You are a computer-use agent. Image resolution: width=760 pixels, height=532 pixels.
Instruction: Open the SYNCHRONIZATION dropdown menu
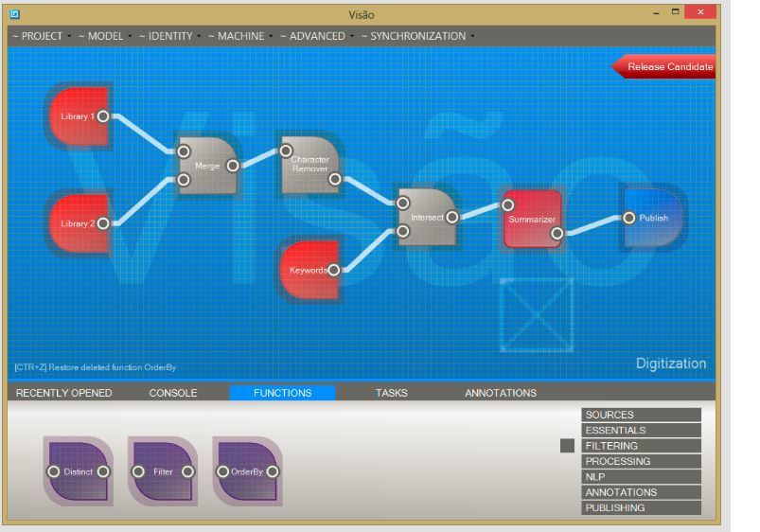pos(416,36)
